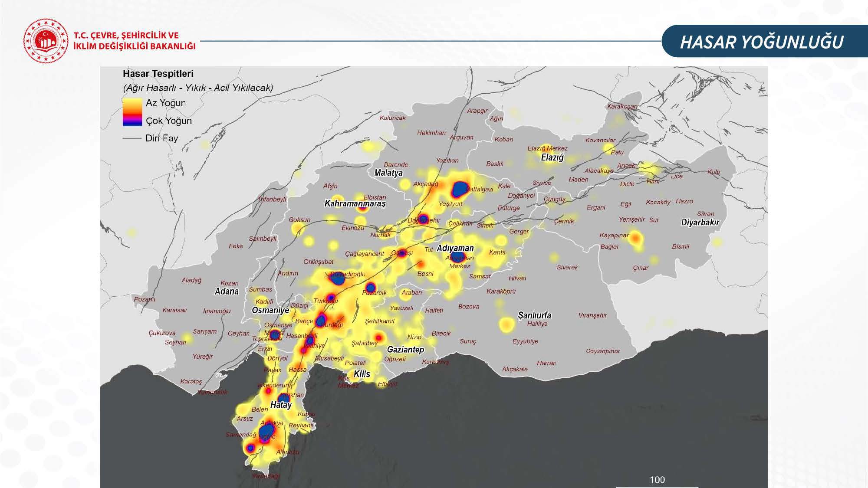Image resolution: width=868 pixels, height=488 pixels.
Task: Click the Adana province label
Action: (x=227, y=291)
